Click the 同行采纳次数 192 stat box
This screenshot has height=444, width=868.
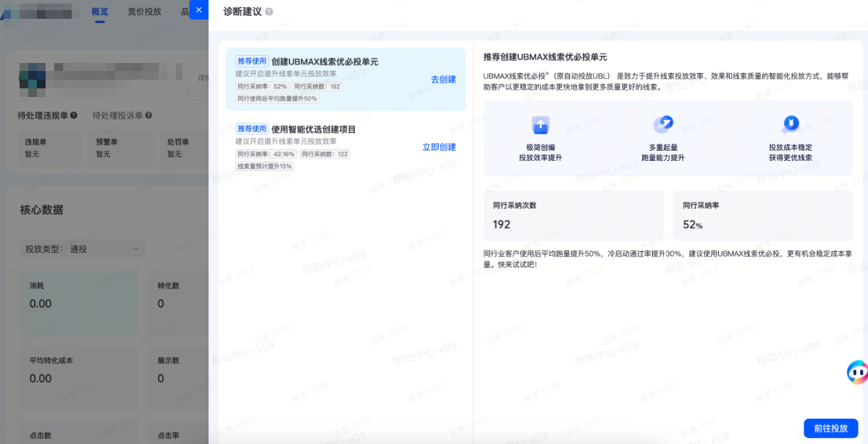coord(573,216)
